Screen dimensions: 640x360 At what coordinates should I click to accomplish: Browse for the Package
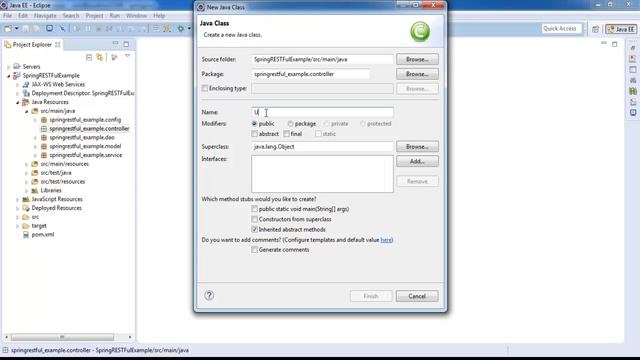pyautogui.click(x=417, y=74)
